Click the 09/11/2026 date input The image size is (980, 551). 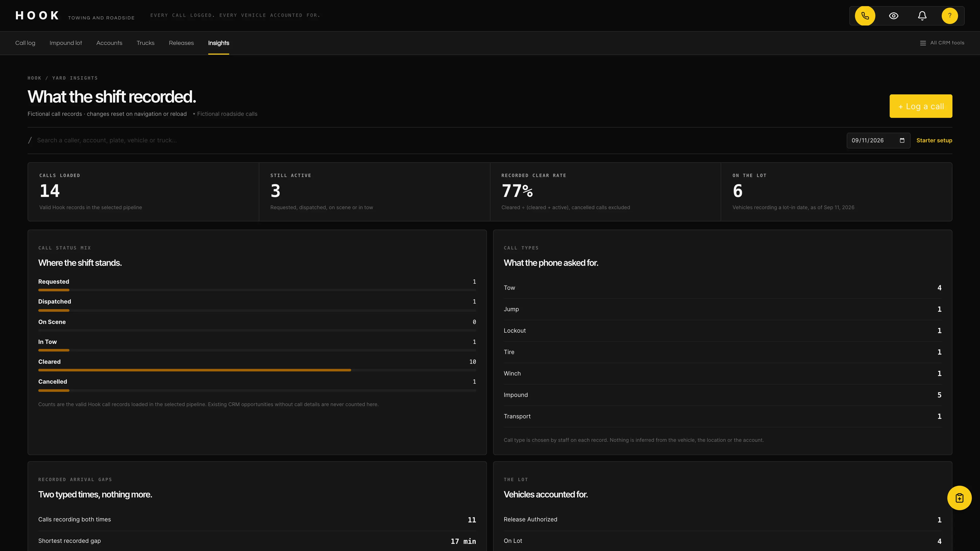[x=878, y=140]
